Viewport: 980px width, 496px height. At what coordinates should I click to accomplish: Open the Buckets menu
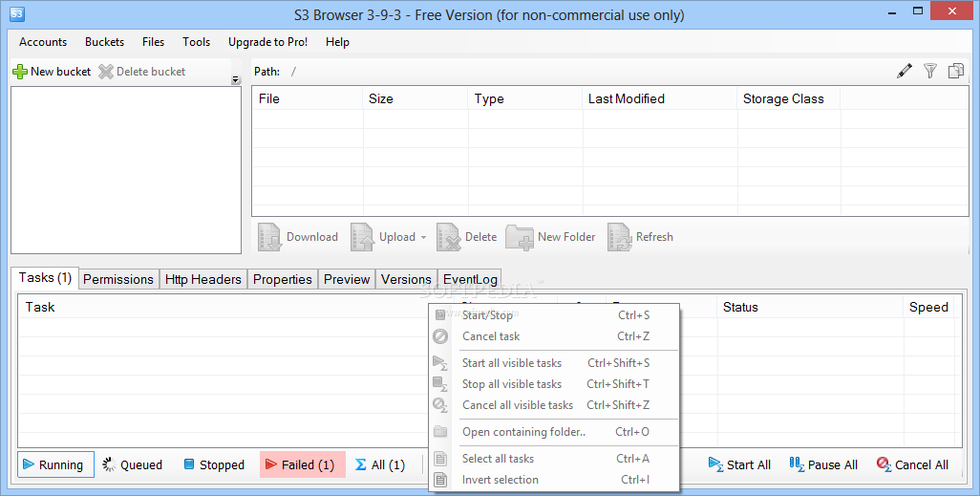pos(104,42)
